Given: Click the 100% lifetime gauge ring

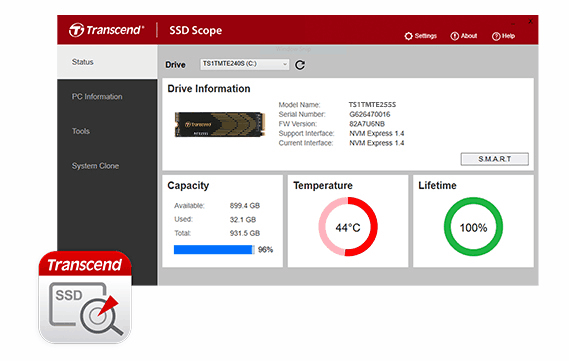Looking at the screenshot, I should pyautogui.click(x=473, y=227).
